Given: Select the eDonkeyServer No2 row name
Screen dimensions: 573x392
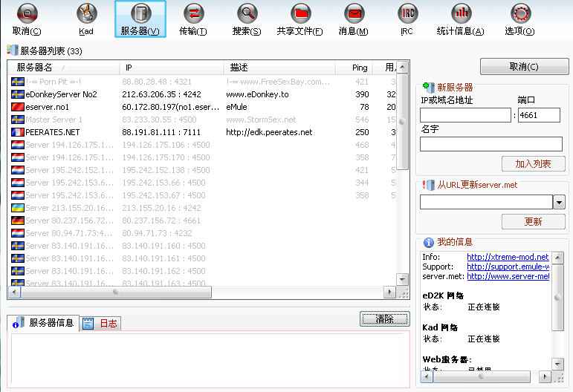Looking at the screenshot, I should 62,94.
